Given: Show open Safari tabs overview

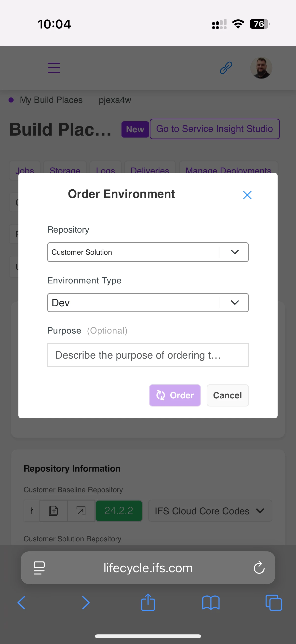Looking at the screenshot, I should [273, 603].
